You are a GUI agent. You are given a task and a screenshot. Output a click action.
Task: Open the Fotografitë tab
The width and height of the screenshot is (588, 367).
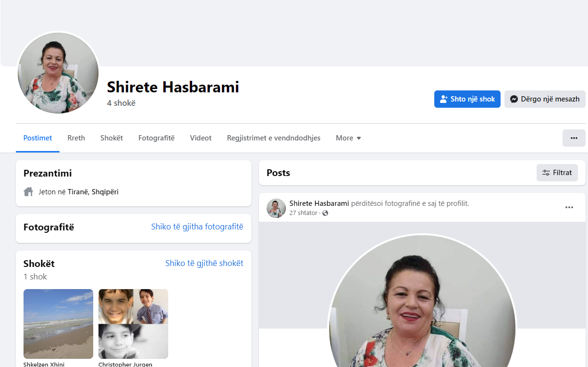pyautogui.click(x=156, y=138)
